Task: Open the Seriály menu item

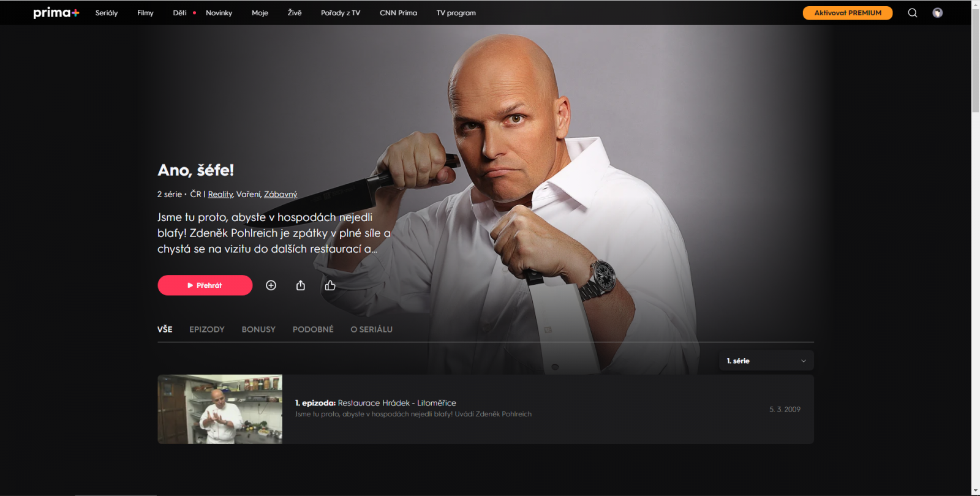Action: point(107,13)
